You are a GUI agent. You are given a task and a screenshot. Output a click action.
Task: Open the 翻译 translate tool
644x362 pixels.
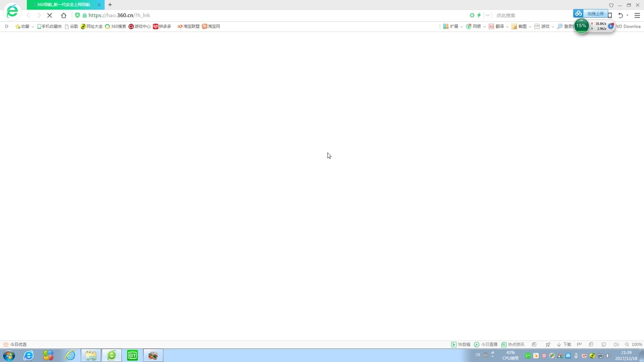click(496, 27)
